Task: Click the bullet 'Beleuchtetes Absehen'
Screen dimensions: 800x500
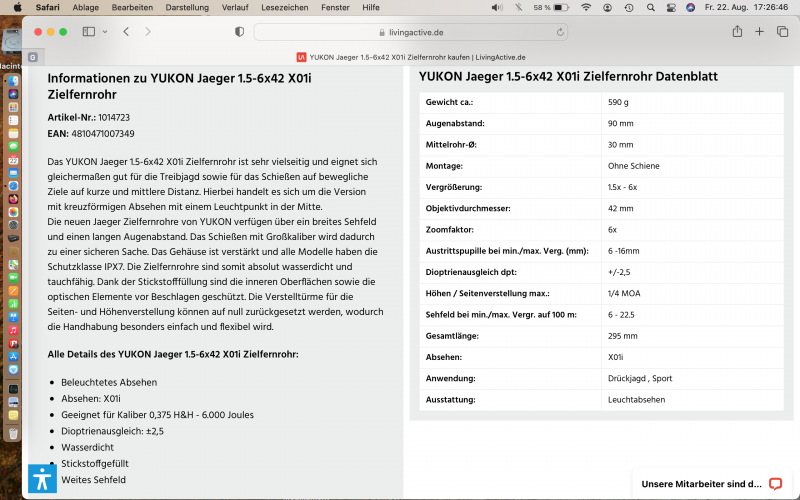Action: [x=109, y=382]
